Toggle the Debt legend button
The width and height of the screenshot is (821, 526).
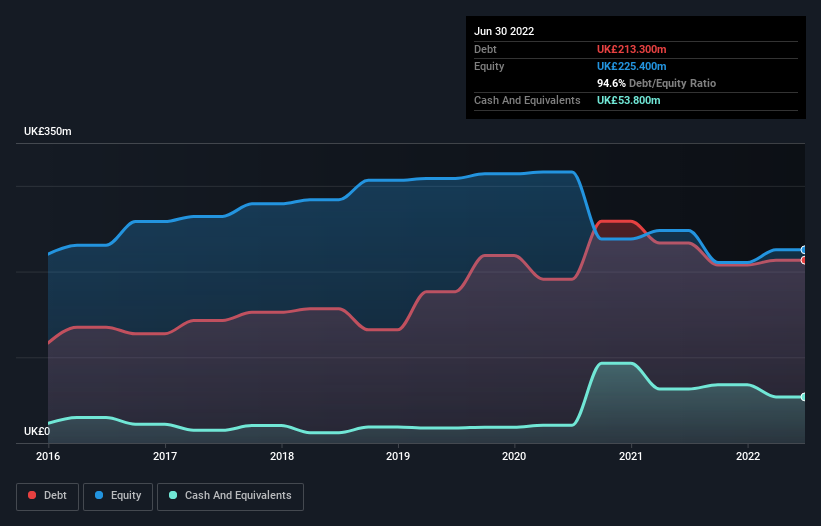[x=47, y=496]
